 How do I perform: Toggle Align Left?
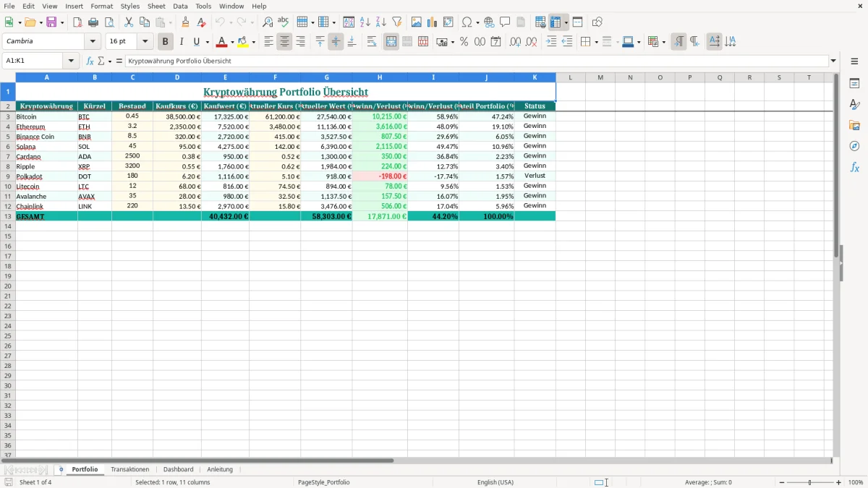click(268, 42)
